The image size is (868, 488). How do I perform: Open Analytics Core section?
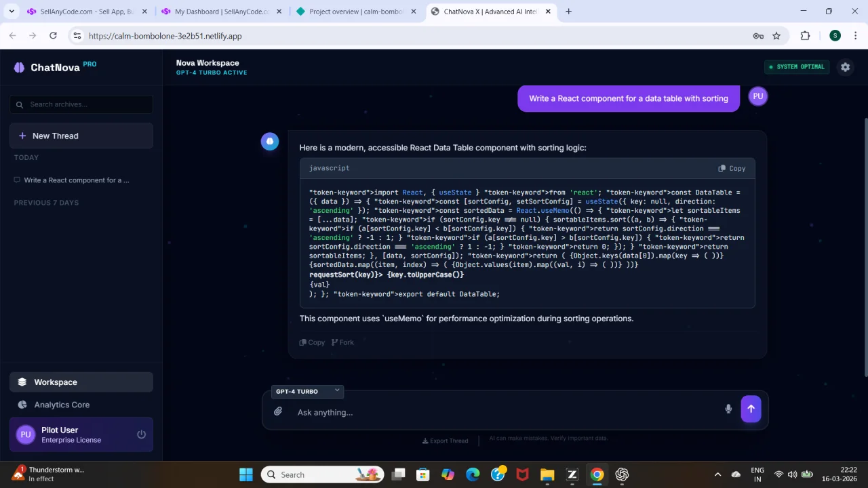tap(81, 405)
